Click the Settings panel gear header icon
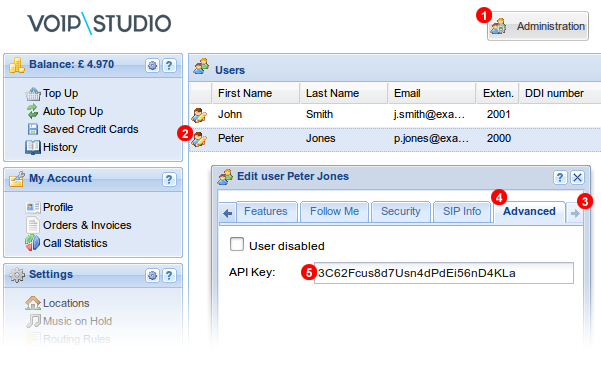 pyautogui.click(x=17, y=275)
